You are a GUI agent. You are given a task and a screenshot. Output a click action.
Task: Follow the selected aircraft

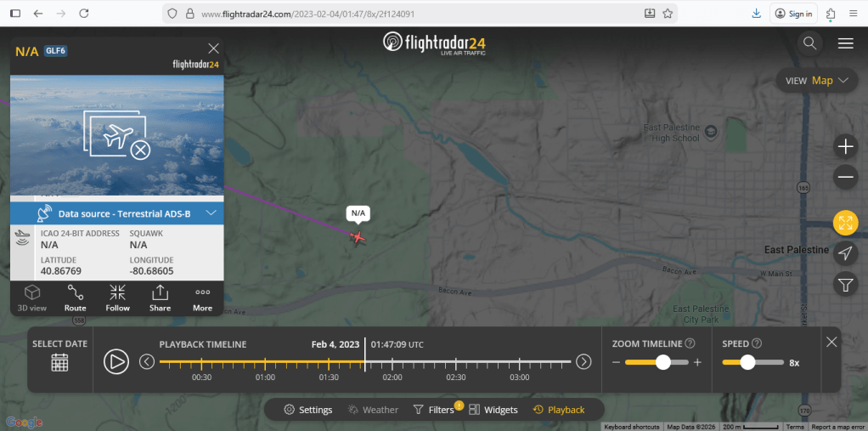[117, 298]
